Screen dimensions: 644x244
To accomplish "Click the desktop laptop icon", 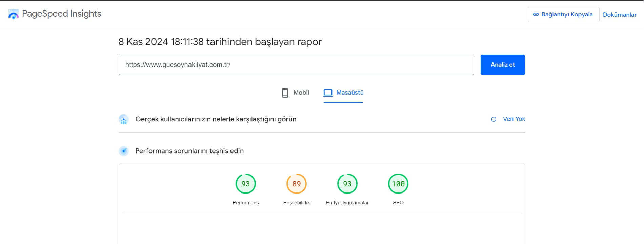I will [x=328, y=93].
